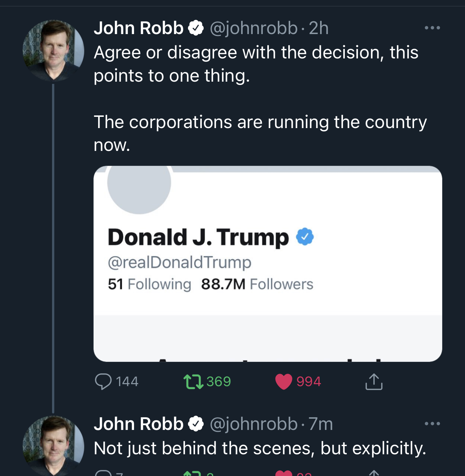Screen dimensions: 465x476
Task: Tap the 7m timestamp on second tweet
Action: pyautogui.click(x=321, y=424)
